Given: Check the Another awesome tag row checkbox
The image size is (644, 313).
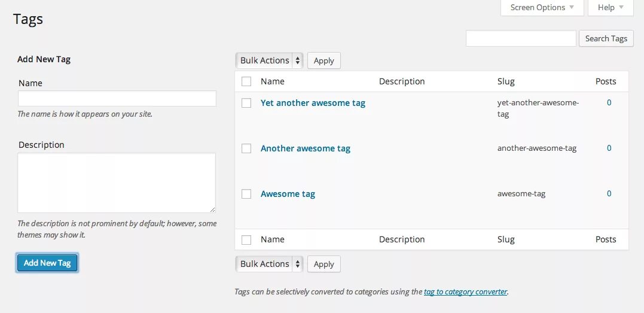Looking at the screenshot, I should click(246, 148).
